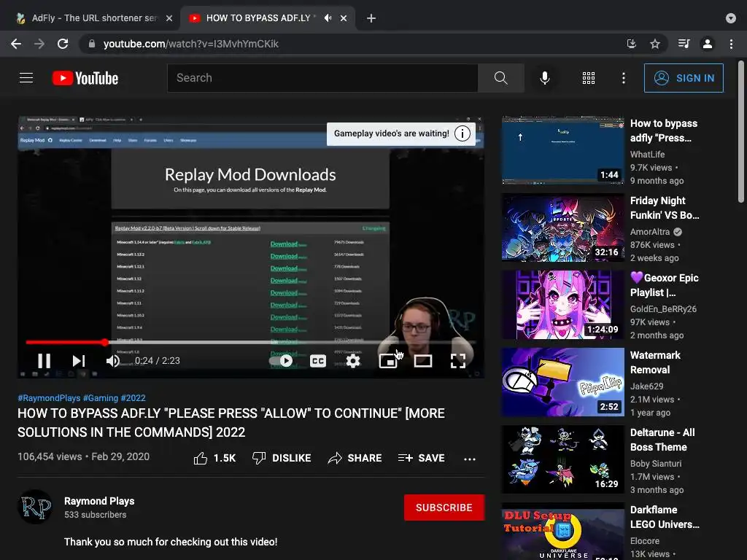Share this video
The width and height of the screenshot is (747, 560).
pos(355,458)
